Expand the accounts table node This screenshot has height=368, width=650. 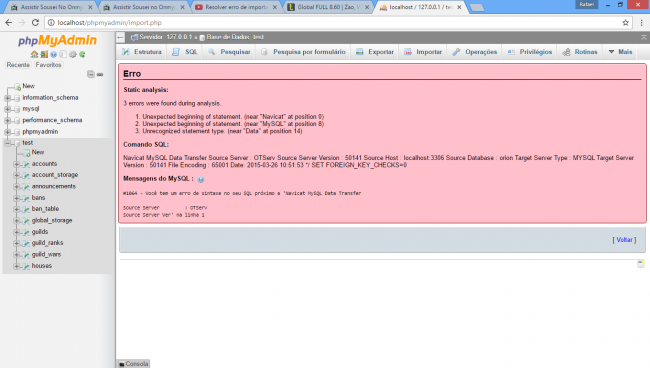click(x=17, y=164)
